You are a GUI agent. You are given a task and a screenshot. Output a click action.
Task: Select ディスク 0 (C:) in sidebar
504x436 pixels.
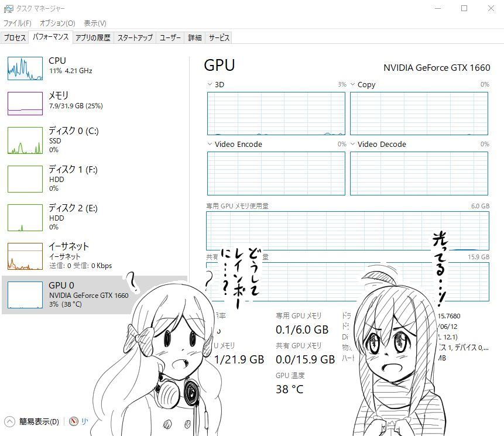tap(94, 140)
